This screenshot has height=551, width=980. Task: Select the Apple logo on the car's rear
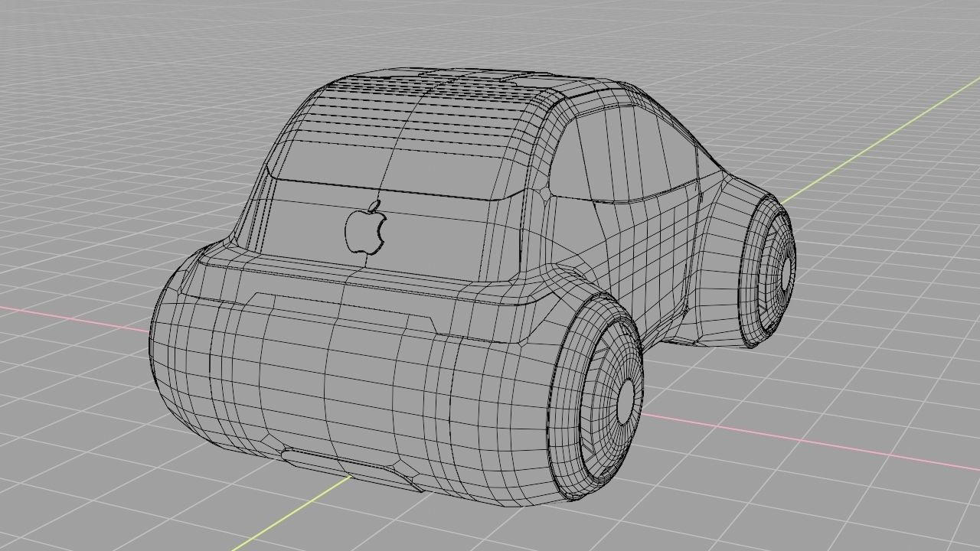click(x=366, y=227)
